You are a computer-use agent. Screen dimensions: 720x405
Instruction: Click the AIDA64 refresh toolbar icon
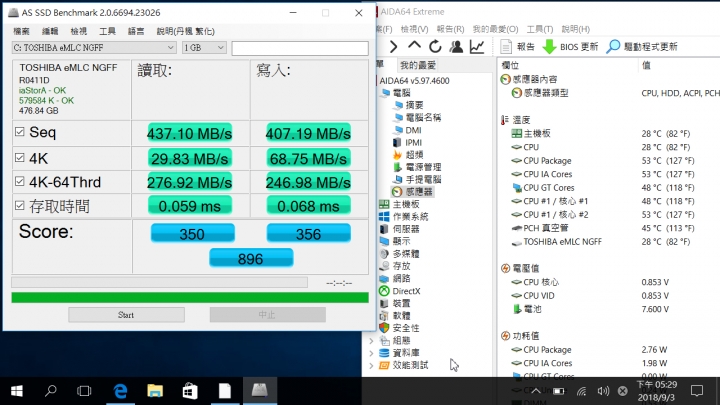(x=435, y=46)
